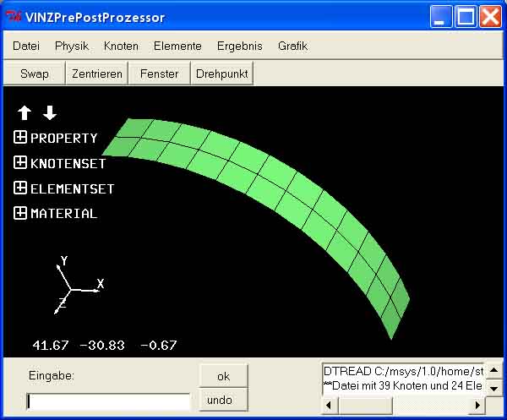Click the horizontal scrollbar thumb in log
Viewport: 507px width, 420px height.
[365, 405]
